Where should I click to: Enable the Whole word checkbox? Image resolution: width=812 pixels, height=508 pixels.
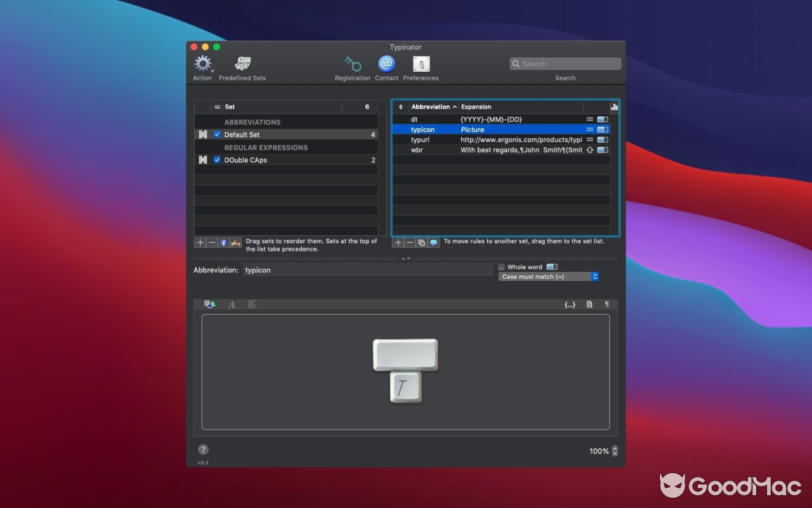501,267
